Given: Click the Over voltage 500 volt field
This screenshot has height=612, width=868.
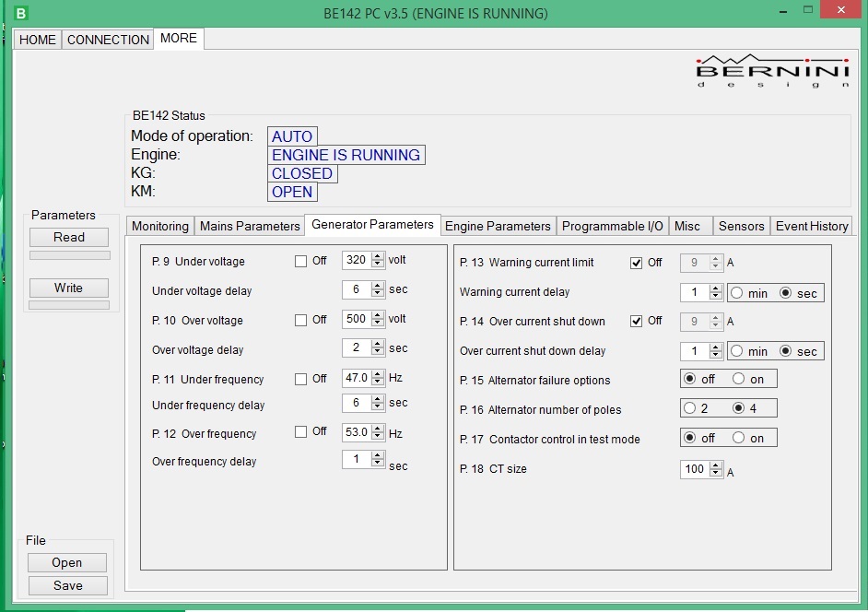Looking at the screenshot, I should tap(357, 319).
